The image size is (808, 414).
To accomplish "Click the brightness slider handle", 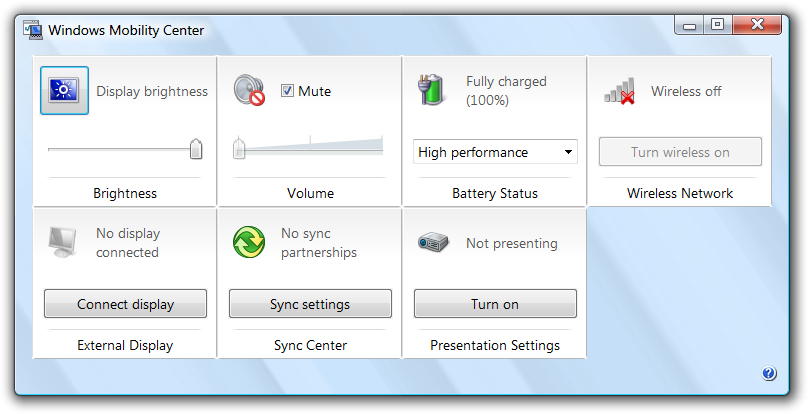I will pos(196,149).
